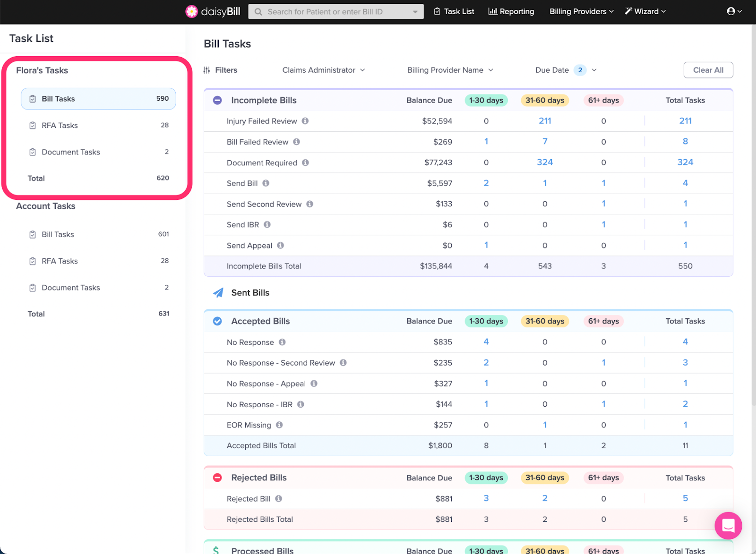Collapse the Incomplete Bills section
Viewport: 756px width, 554px height.
pos(217,100)
